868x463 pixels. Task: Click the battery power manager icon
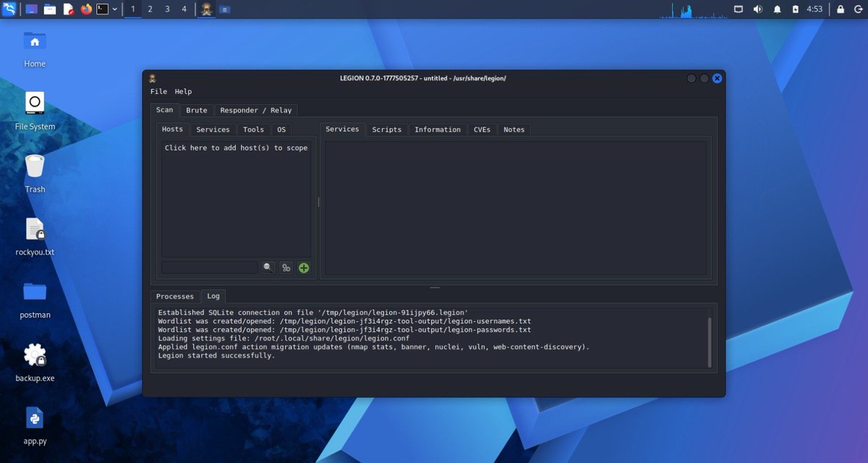tap(796, 9)
